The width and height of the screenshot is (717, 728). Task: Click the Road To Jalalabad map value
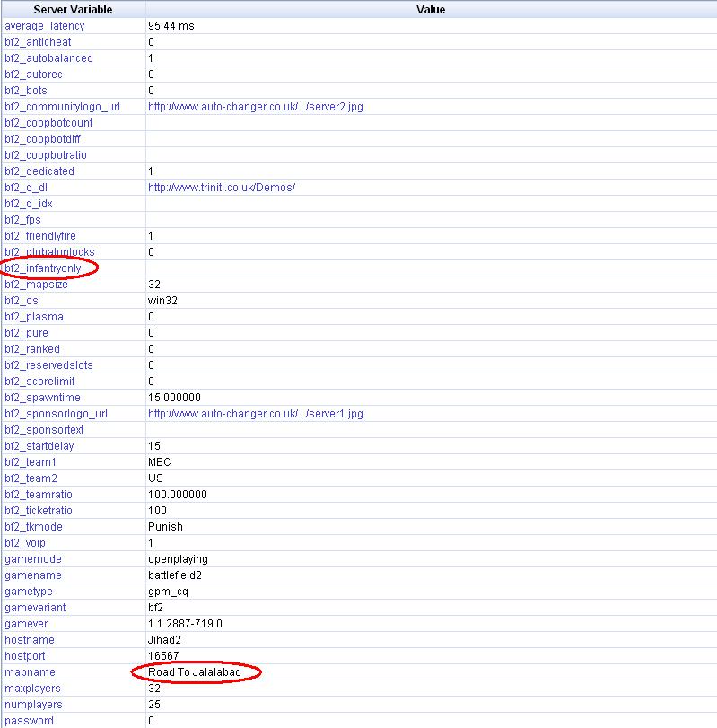coord(195,672)
